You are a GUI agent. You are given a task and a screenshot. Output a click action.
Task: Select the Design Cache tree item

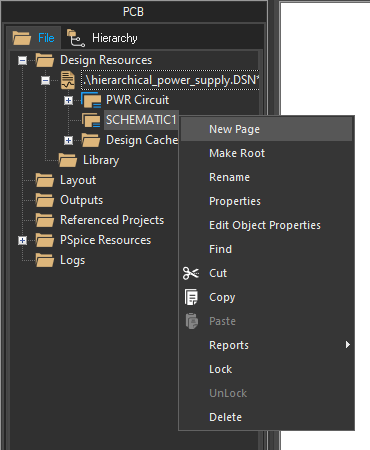pos(142,140)
